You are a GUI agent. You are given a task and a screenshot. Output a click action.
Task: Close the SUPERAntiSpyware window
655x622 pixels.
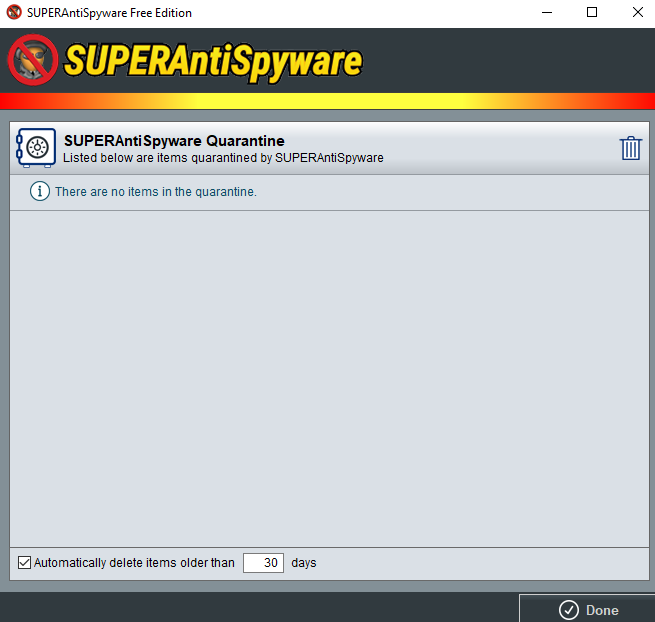637,13
